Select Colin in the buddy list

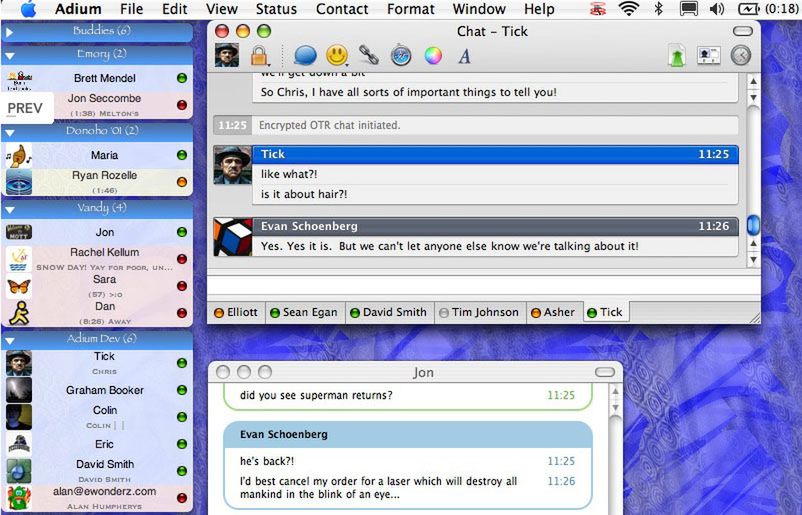point(97,417)
